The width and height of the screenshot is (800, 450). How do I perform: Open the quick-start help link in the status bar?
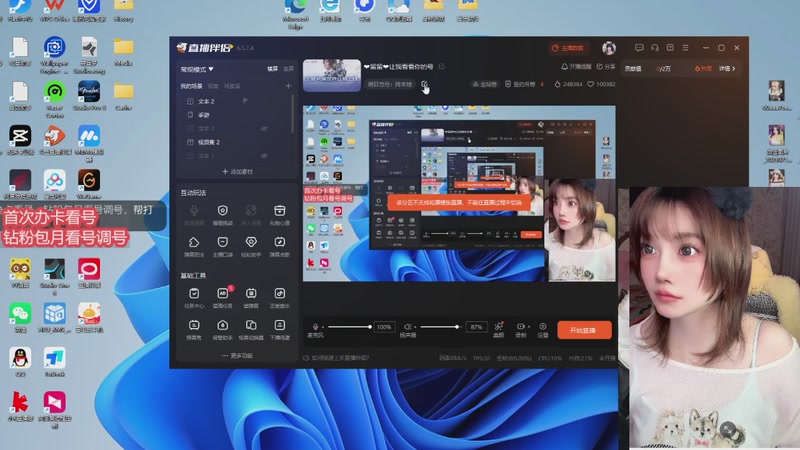coord(336,358)
